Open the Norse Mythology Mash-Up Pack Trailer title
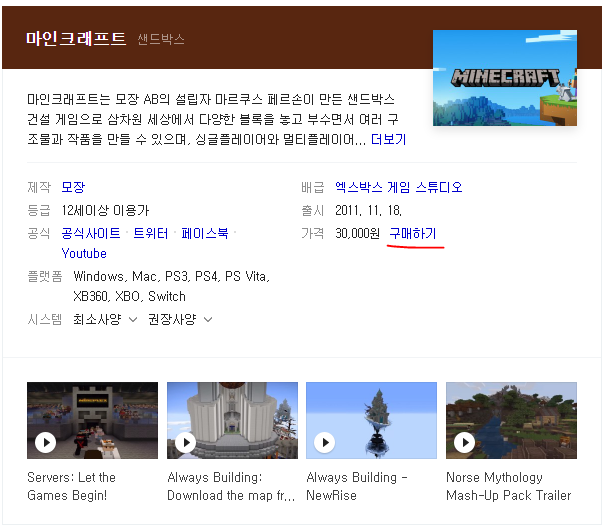This screenshot has width=606, height=532. [x=509, y=486]
